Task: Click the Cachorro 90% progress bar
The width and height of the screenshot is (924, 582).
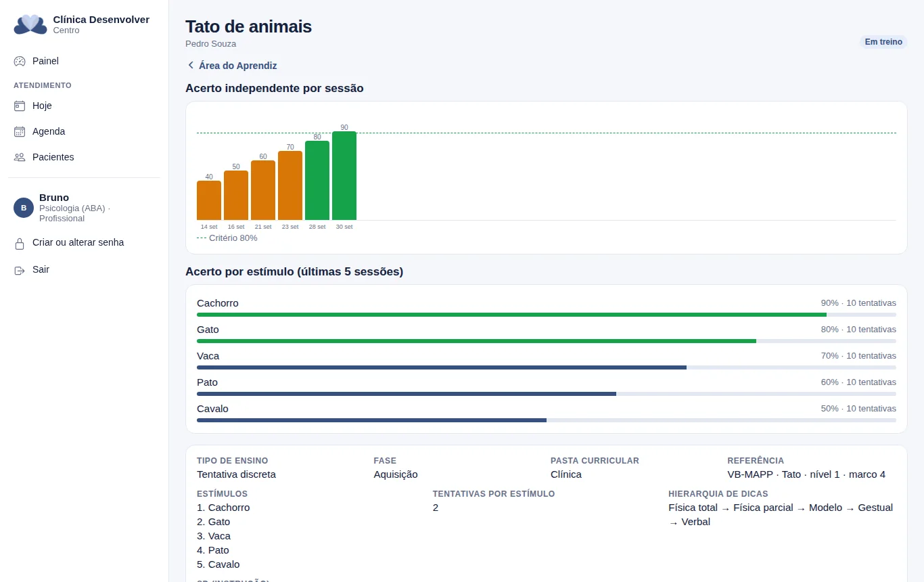Action: (x=547, y=315)
